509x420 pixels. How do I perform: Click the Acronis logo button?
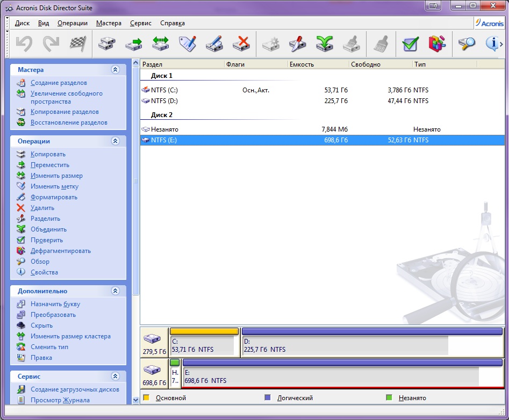point(490,23)
